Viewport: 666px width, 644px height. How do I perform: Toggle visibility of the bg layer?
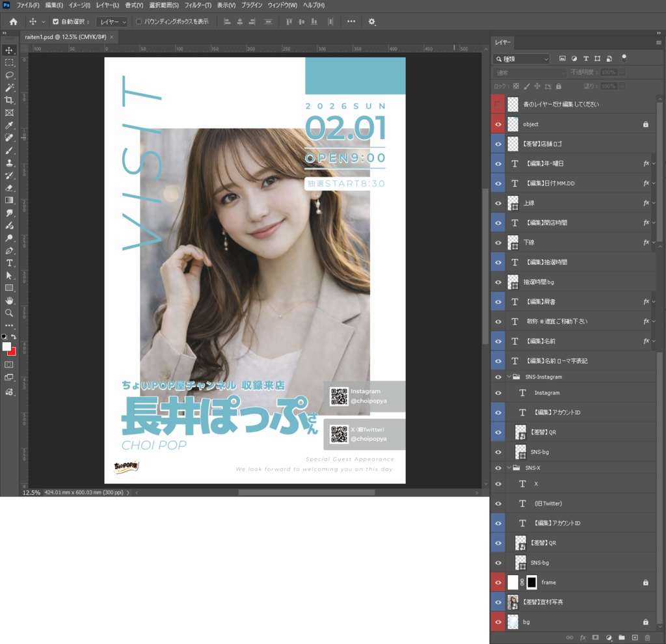(498, 621)
